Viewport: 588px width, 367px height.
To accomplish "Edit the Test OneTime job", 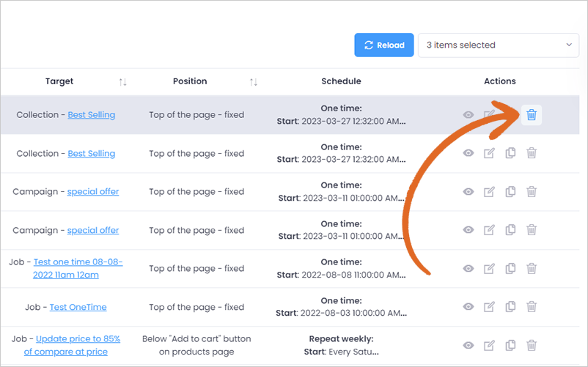I will [x=489, y=307].
